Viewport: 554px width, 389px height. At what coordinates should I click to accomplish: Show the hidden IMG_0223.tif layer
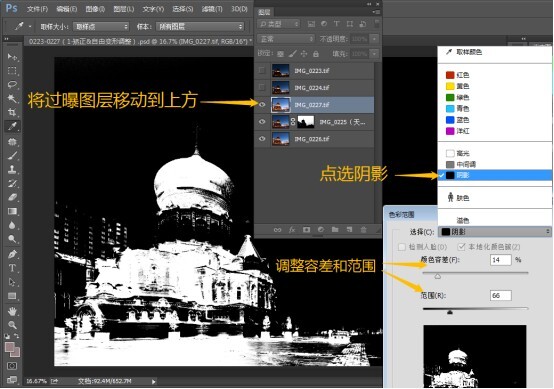click(262, 70)
